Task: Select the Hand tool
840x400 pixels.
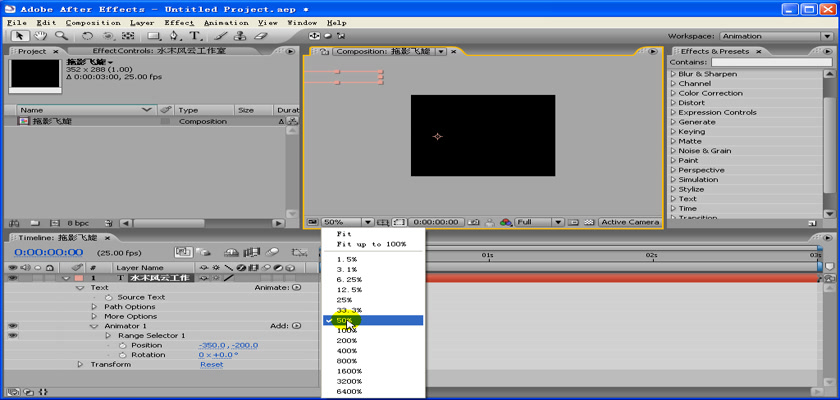Action: 40,36
